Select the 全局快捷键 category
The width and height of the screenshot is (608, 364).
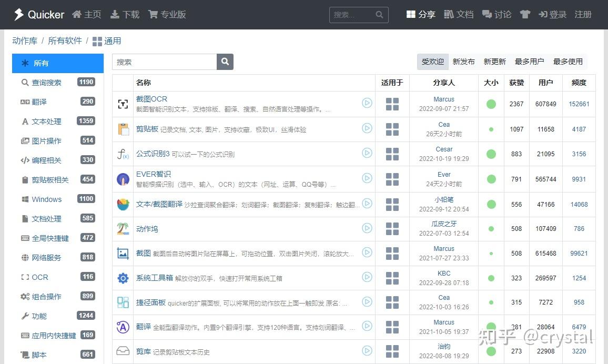pyautogui.click(x=58, y=238)
